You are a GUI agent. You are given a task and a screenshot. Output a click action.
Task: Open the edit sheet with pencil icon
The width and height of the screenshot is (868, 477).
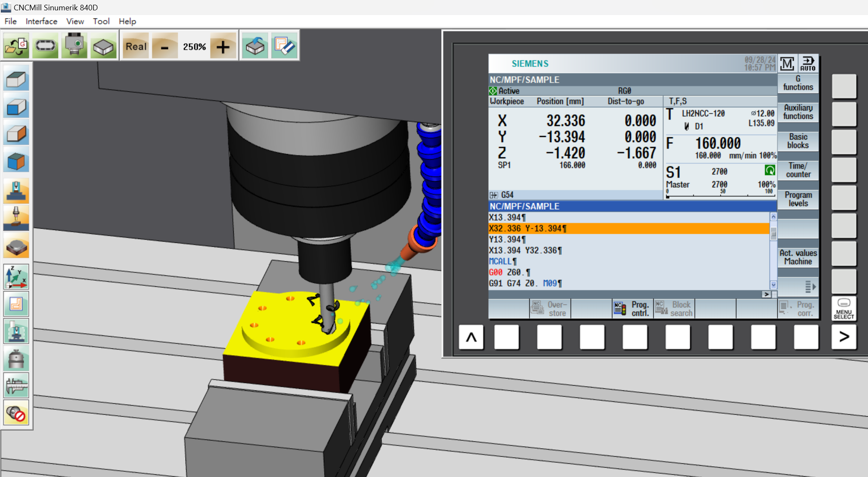[x=284, y=46]
